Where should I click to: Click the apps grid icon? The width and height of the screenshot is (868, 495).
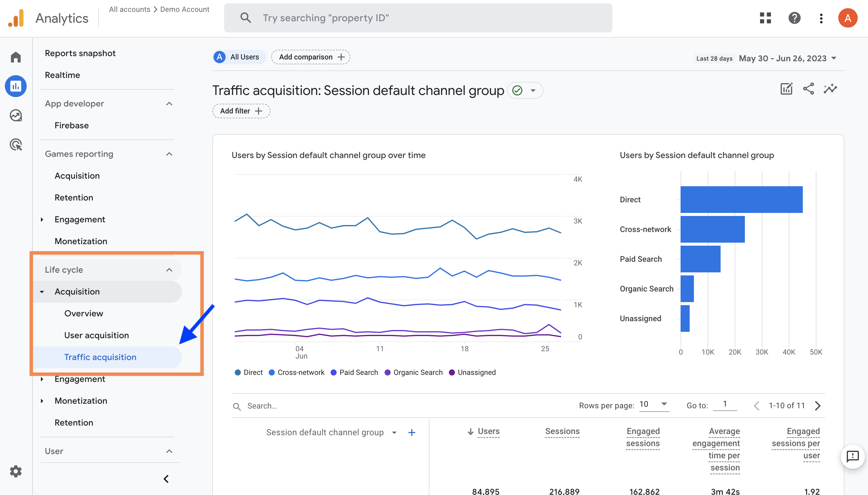(766, 17)
